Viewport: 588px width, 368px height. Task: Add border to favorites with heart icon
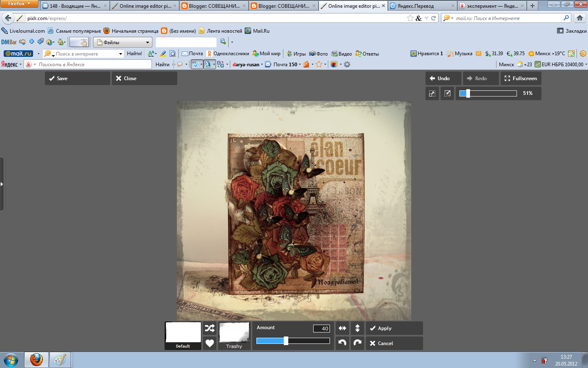coord(209,343)
